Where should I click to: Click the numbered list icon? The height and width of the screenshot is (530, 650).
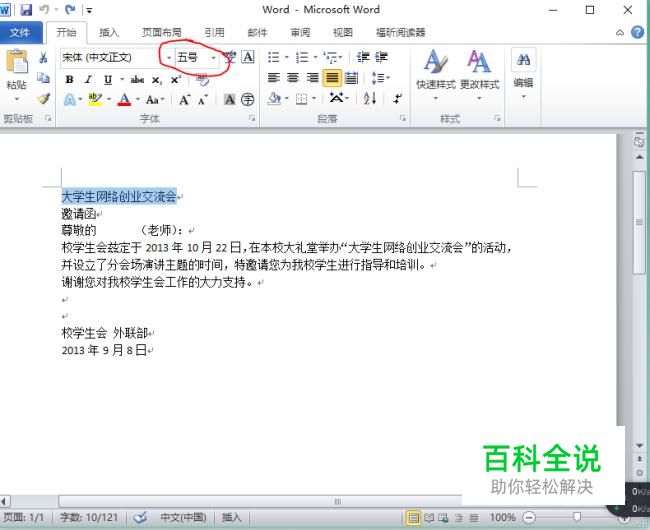[302, 57]
